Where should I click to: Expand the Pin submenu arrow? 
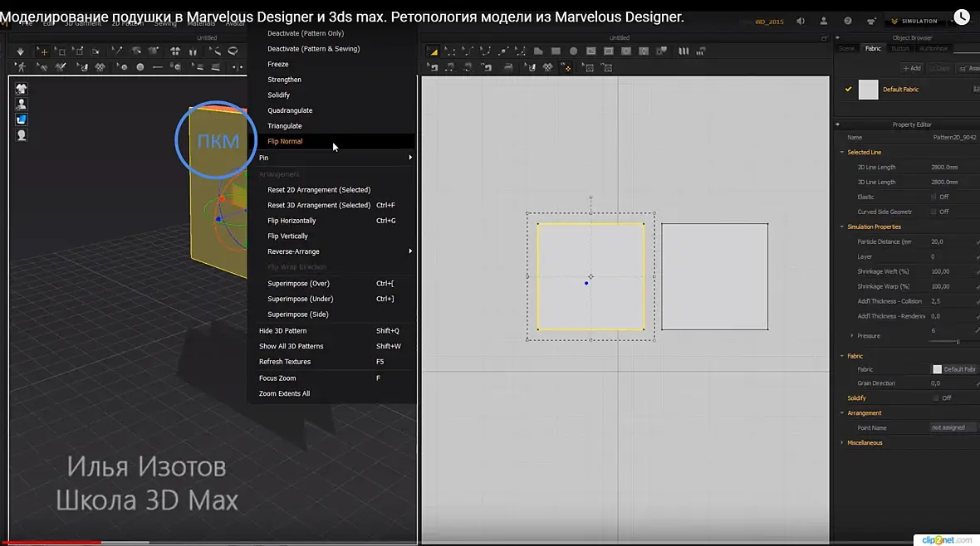(x=410, y=158)
